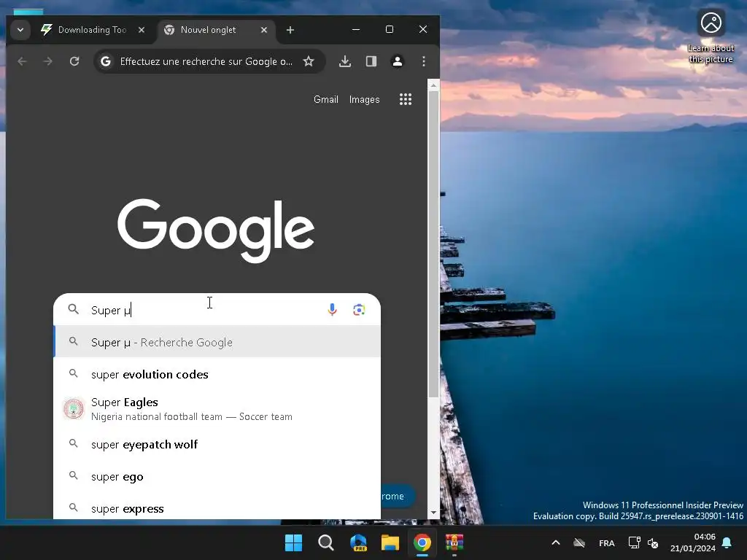Start voice search with microphone
The image size is (747, 560).
(333, 309)
